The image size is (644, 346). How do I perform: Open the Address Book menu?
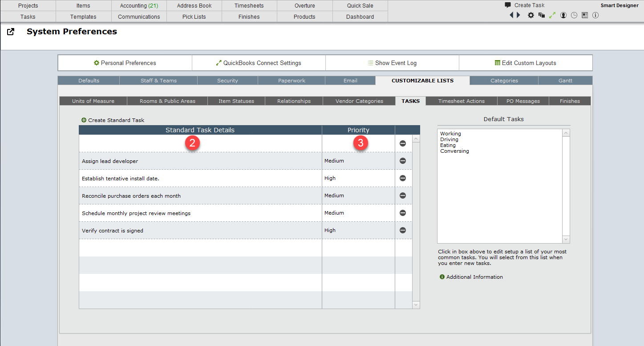tap(194, 6)
